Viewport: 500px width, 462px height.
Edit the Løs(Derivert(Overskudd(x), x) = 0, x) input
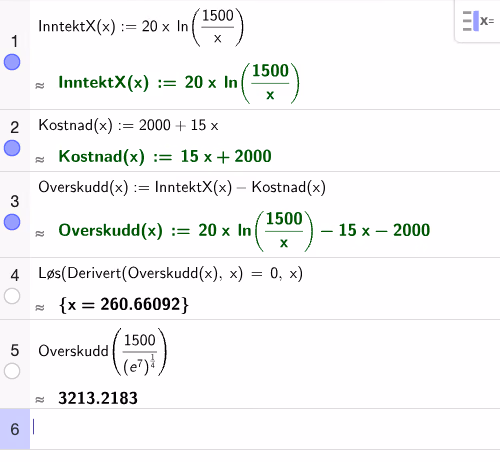[x=170, y=273]
